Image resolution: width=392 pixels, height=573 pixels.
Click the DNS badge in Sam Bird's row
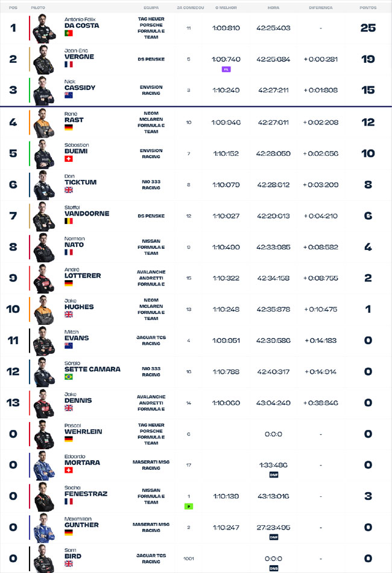click(x=274, y=568)
